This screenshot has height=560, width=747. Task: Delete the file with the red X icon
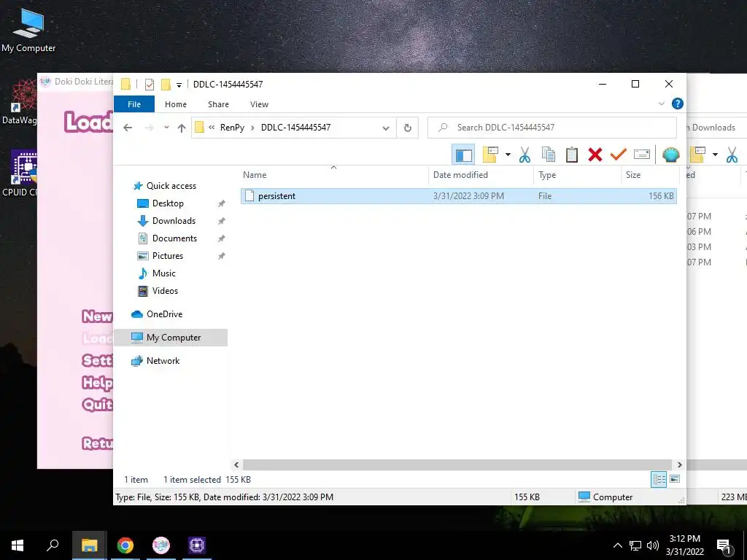click(595, 155)
